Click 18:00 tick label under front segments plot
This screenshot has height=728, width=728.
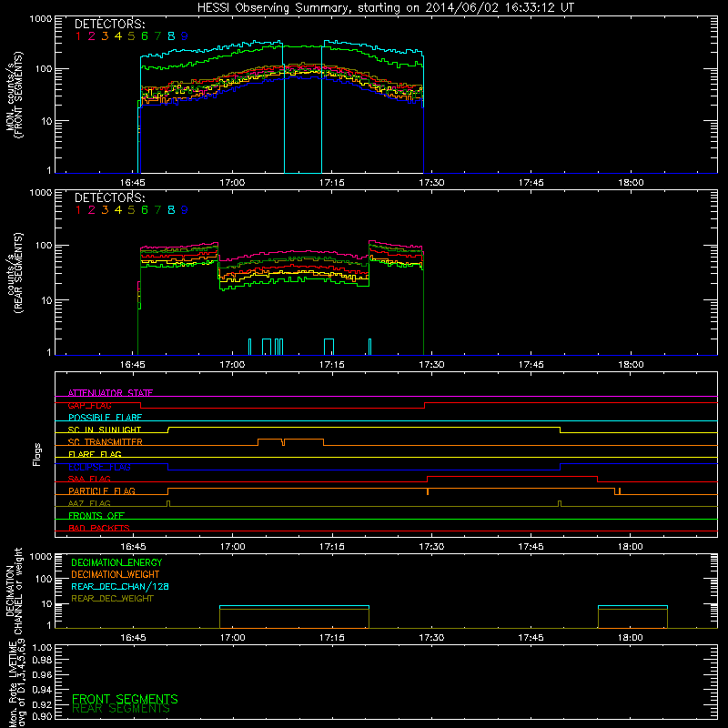[631, 183]
